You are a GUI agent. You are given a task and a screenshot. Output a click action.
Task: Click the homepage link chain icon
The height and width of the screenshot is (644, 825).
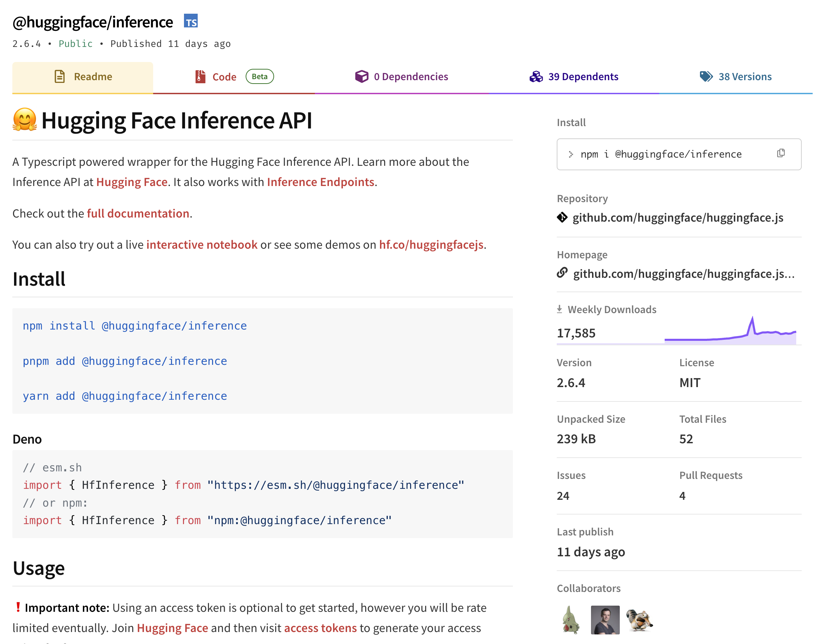click(x=562, y=273)
